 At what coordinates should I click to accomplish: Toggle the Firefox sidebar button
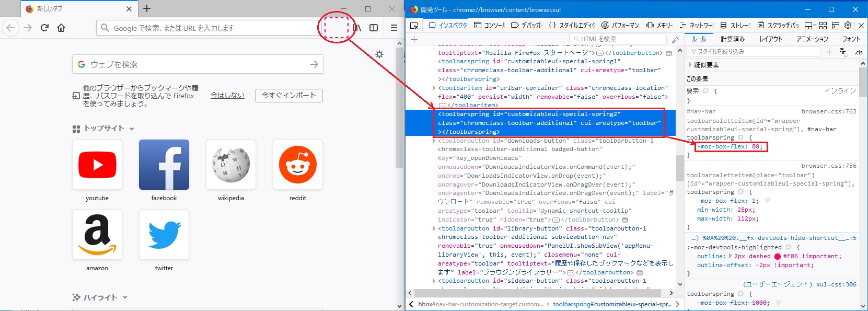tap(374, 28)
